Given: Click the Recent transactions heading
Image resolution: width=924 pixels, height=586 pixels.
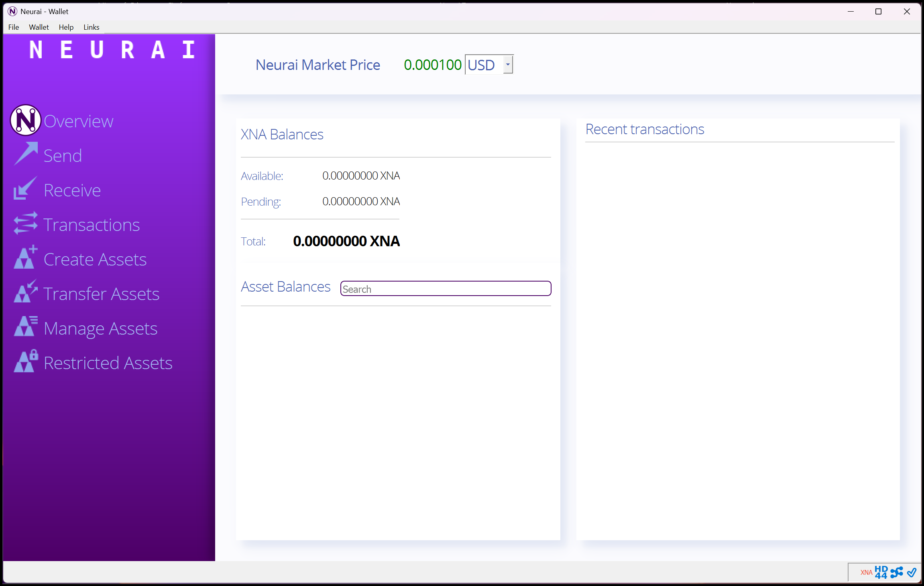Looking at the screenshot, I should (x=645, y=129).
